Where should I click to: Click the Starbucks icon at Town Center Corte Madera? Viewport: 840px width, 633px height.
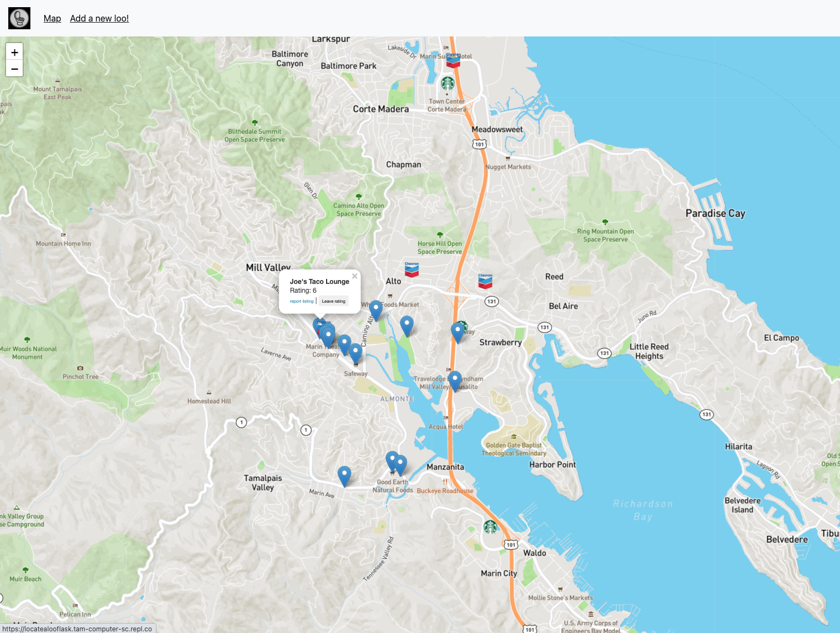[x=448, y=83]
